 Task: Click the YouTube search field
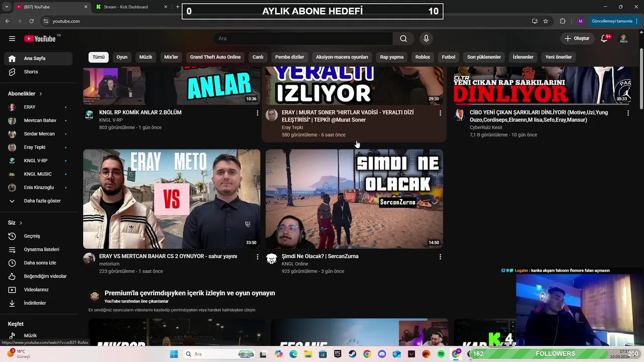pos(303,39)
